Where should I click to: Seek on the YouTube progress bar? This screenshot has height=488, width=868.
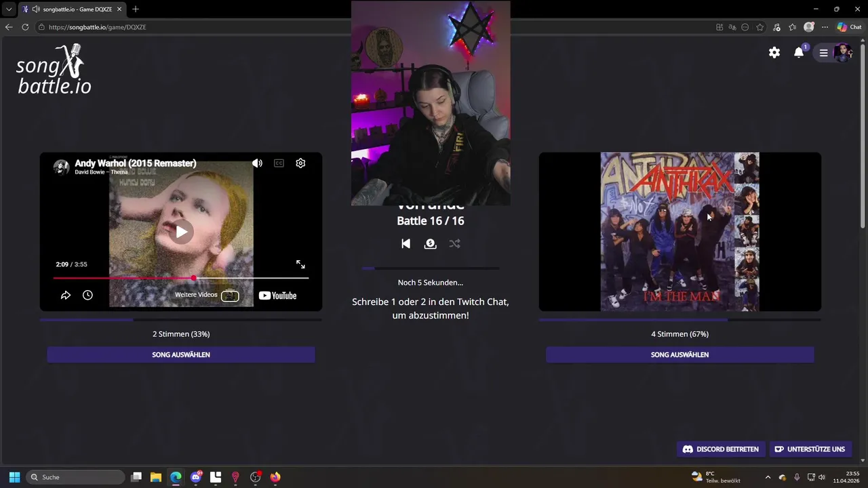tap(181, 278)
